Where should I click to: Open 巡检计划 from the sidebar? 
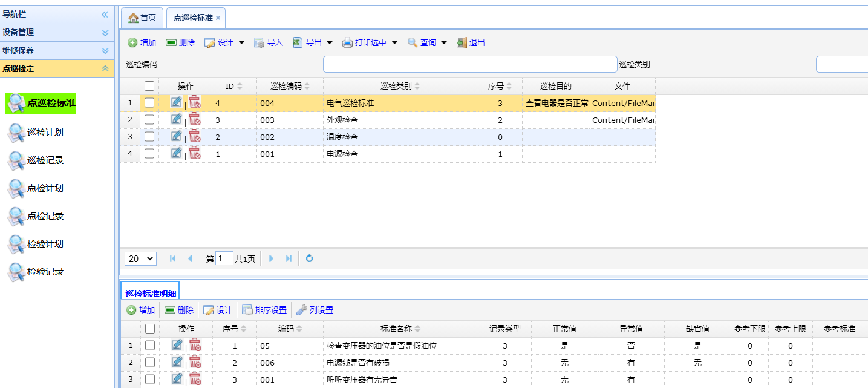45,132
